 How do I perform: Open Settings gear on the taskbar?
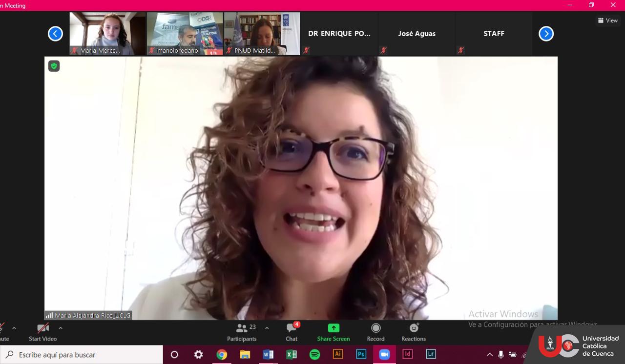[x=198, y=355]
